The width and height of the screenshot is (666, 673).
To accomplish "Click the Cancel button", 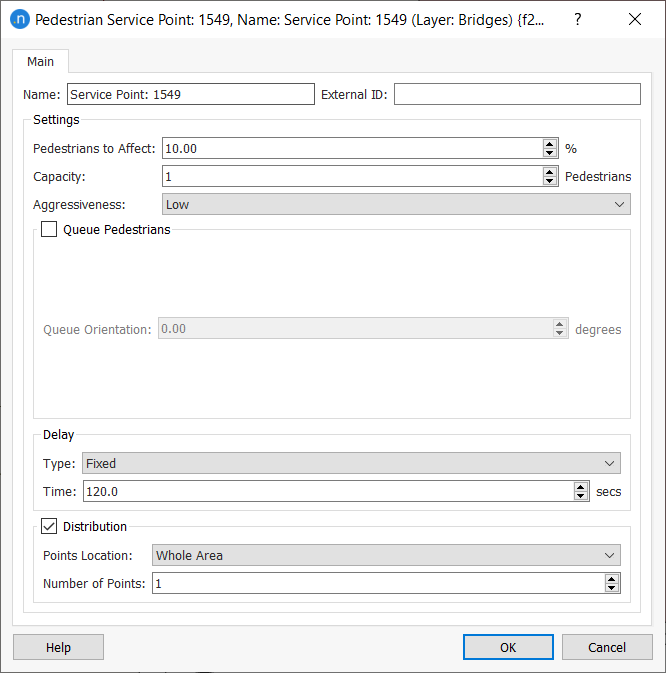I will [607, 647].
